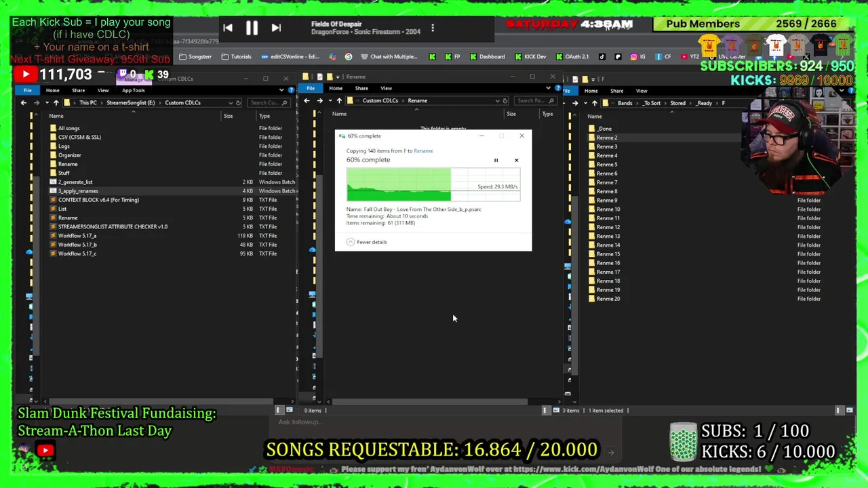Select Workflow 5.17_a file icon

point(53,236)
